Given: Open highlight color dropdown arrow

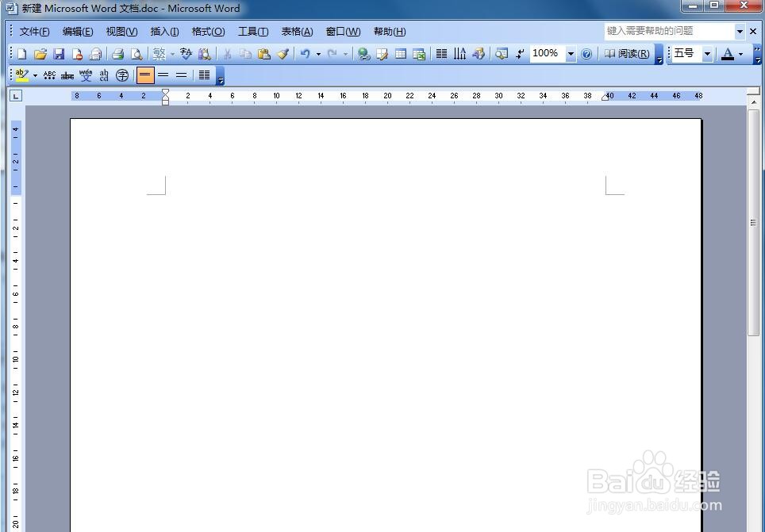Looking at the screenshot, I should click(x=35, y=75).
